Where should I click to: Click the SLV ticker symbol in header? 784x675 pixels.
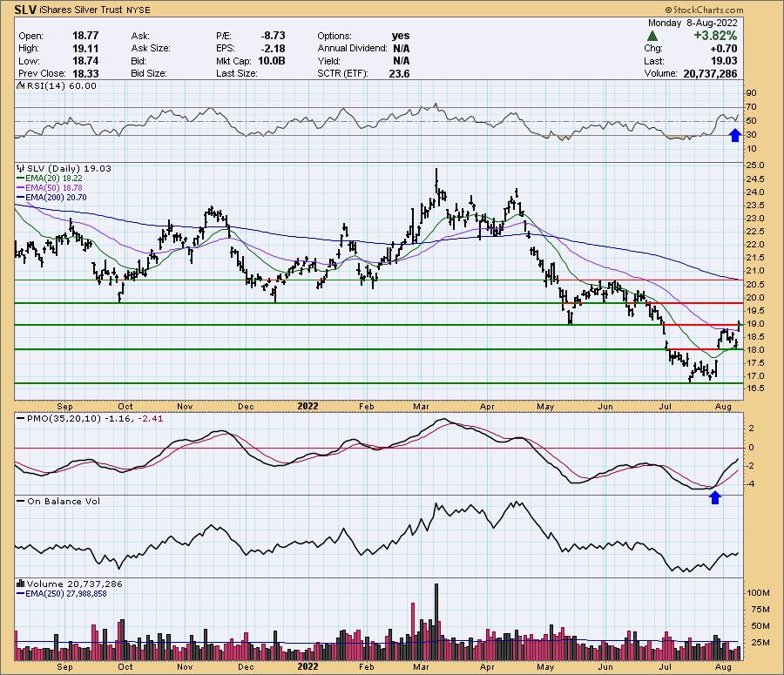click(25, 10)
